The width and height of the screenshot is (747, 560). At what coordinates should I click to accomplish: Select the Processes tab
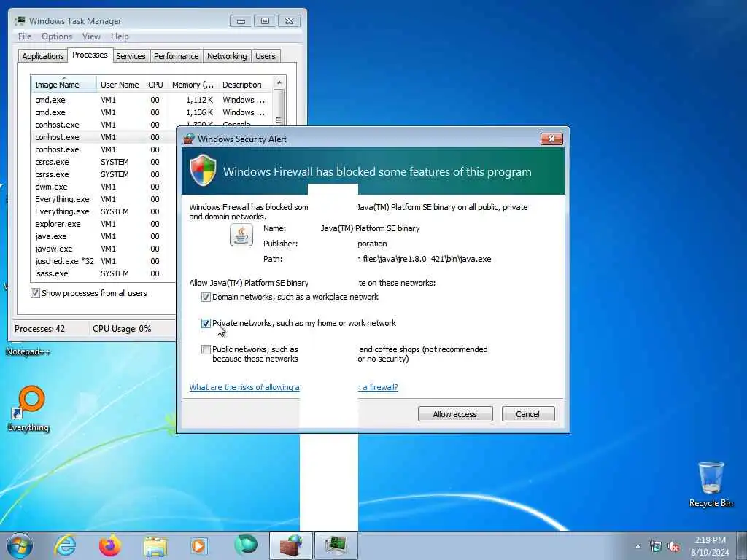click(90, 55)
